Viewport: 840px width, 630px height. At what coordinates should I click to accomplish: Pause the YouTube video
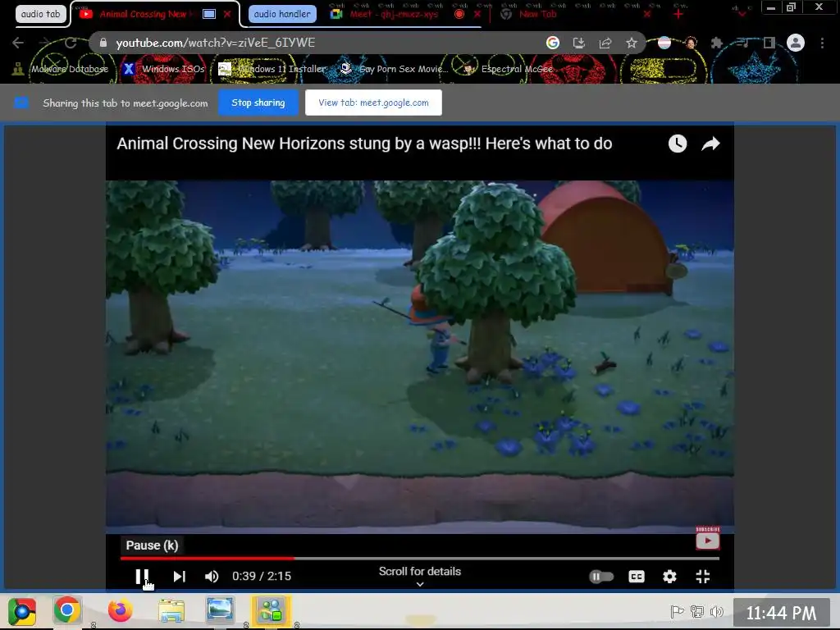click(x=142, y=577)
